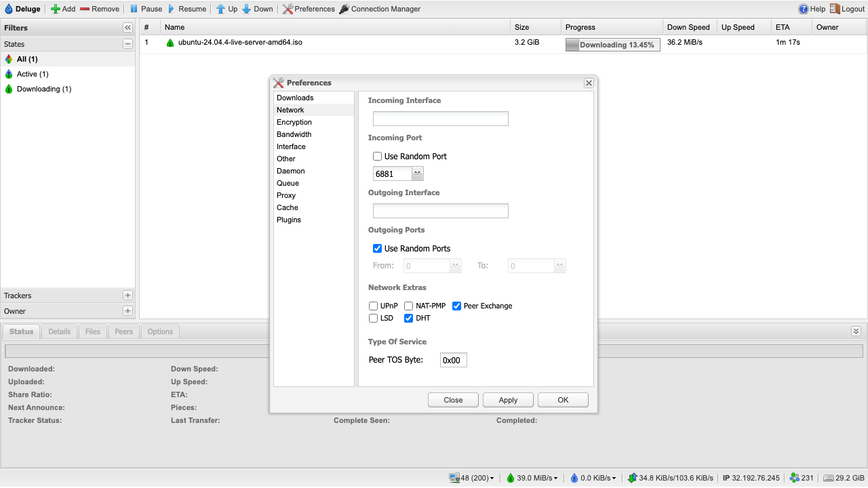Viewport: 868px width, 488px height.
Task: Click the free disk space indicator
Action: 844,478
